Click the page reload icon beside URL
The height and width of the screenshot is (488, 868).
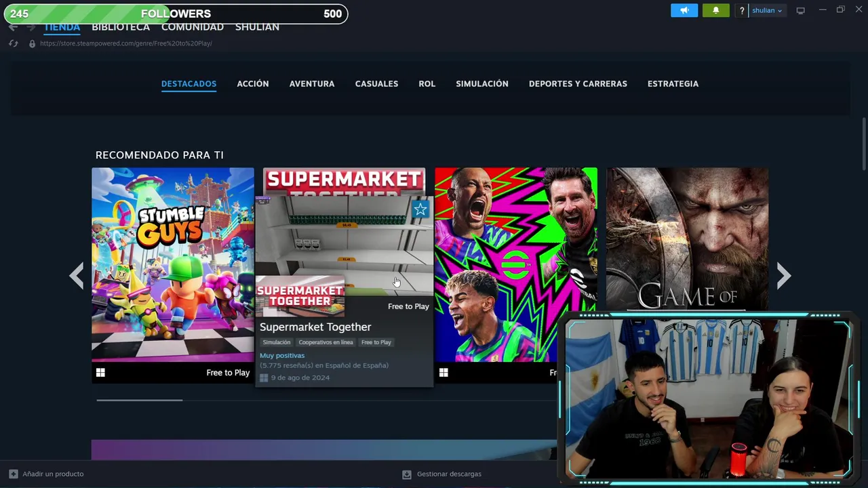pyautogui.click(x=13, y=43)
